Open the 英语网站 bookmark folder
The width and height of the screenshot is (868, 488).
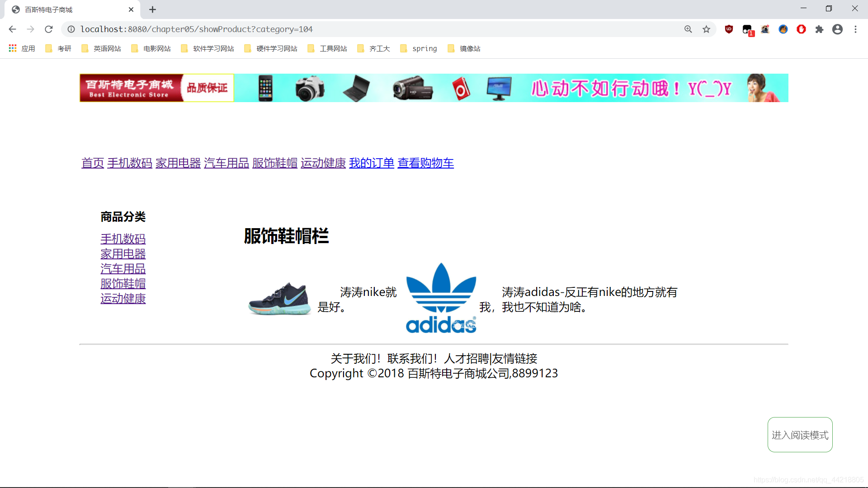[101, 48]
